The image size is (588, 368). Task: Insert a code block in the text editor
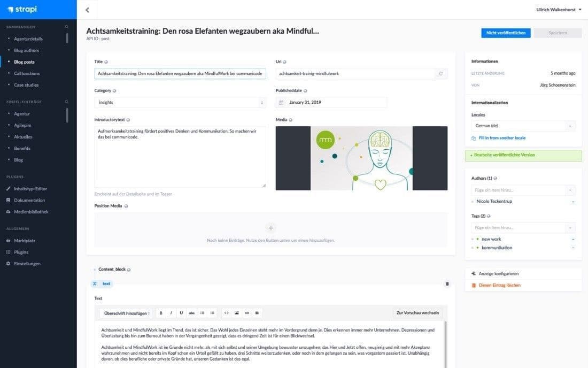[x=227, y=312]
